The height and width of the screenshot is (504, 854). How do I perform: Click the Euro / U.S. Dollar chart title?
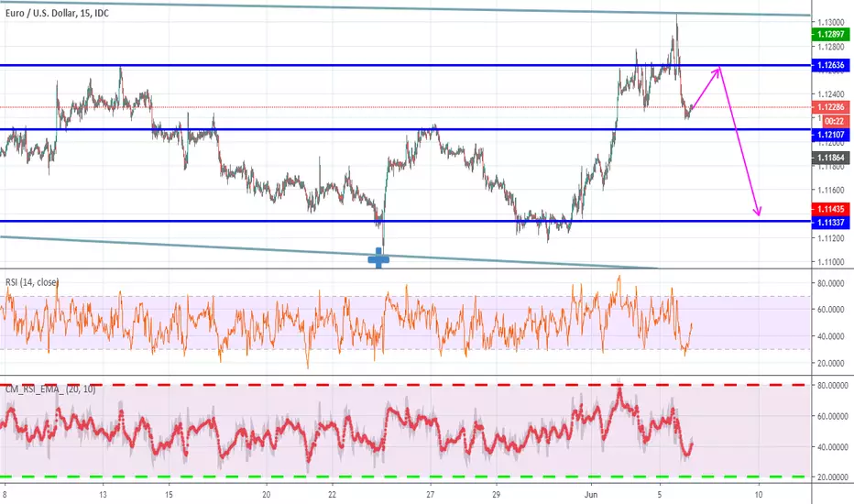[x=57, y=13]
